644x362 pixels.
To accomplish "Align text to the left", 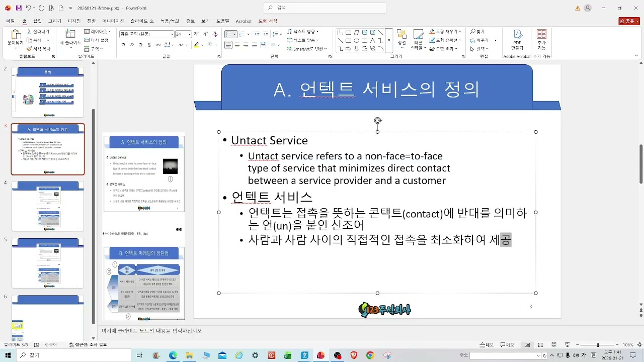I will [228, 45].
